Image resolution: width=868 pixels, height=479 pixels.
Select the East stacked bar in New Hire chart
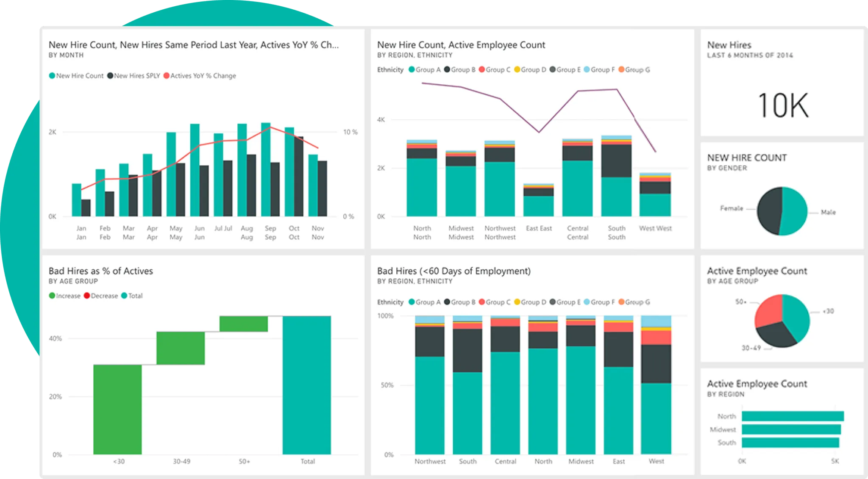(x=538, y=200)
